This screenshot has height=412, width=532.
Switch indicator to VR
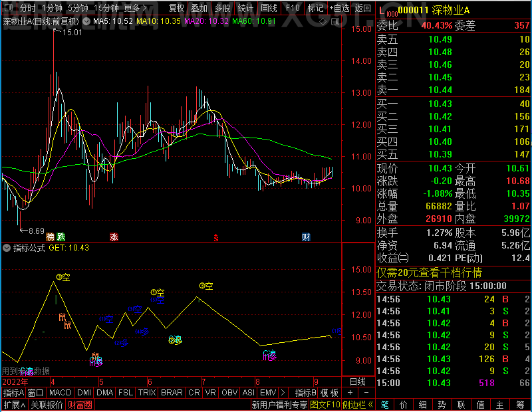(x=210, y=393)
